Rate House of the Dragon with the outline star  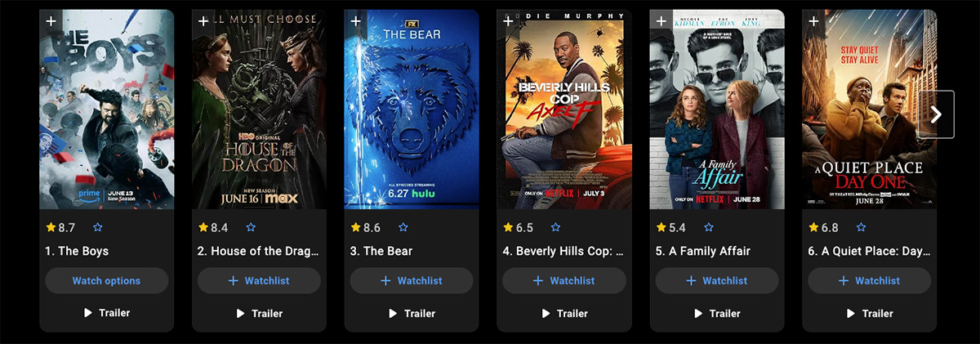point(251,227)
